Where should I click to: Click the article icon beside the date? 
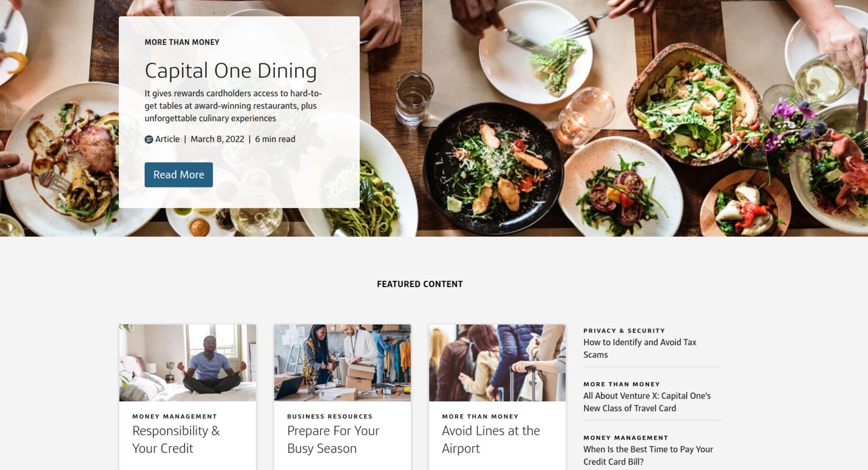[149, 139]
